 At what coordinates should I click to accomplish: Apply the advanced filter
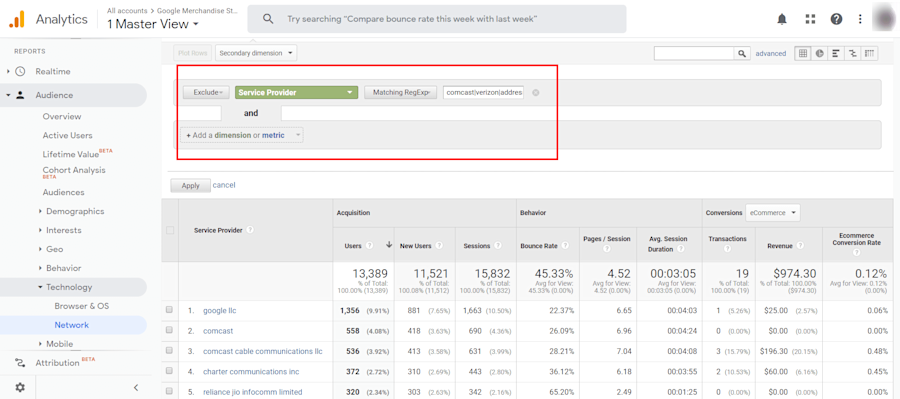[x=191, y=185]
